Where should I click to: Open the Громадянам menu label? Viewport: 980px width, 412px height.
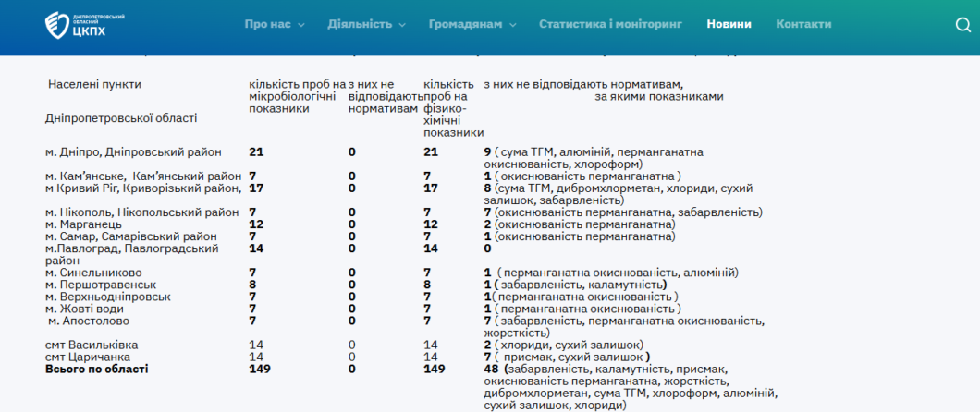(x=465, y=24)
